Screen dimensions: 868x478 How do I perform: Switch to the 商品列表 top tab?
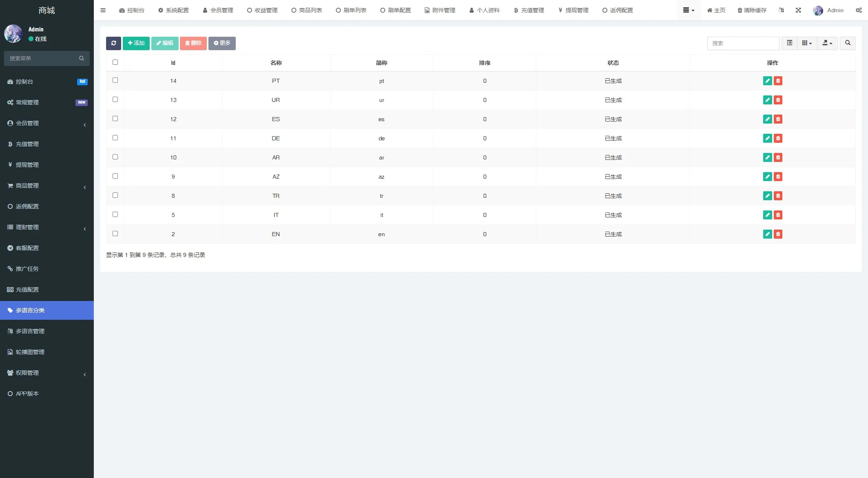point(307,10)
